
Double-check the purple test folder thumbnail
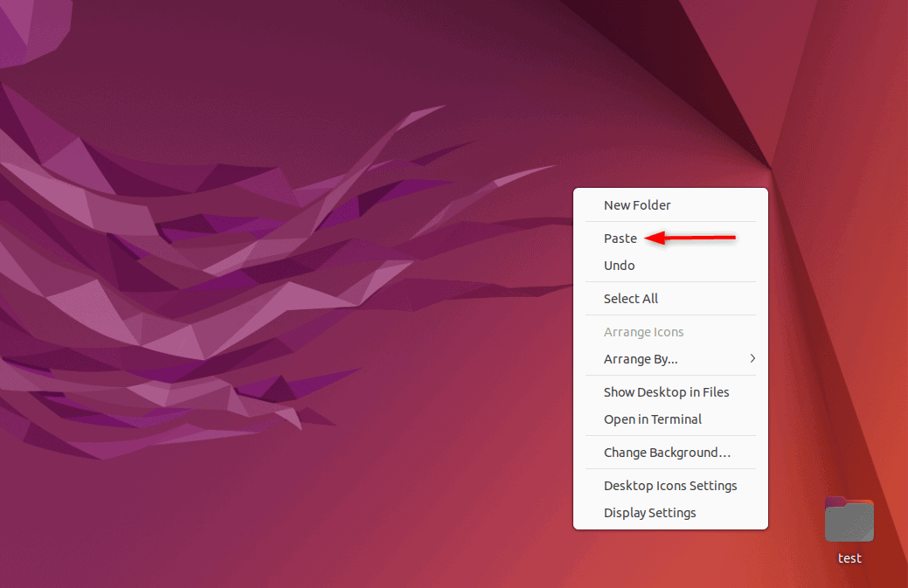[849, 519]
